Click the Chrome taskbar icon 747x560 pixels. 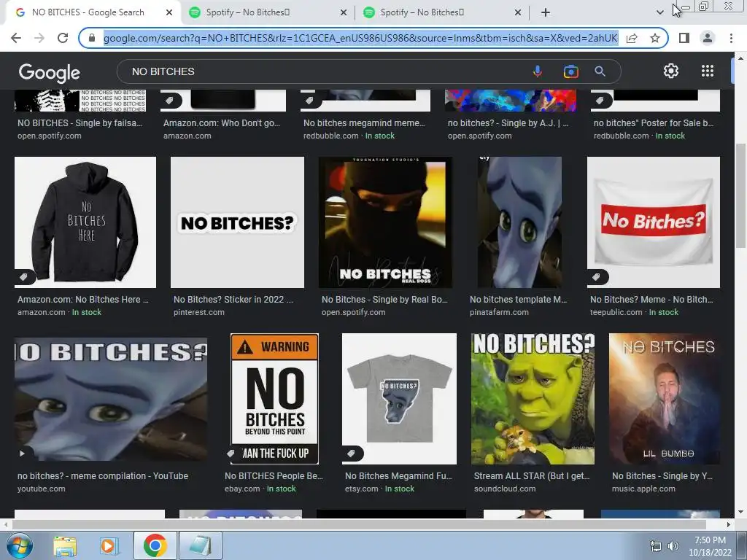tap(155, 545)
